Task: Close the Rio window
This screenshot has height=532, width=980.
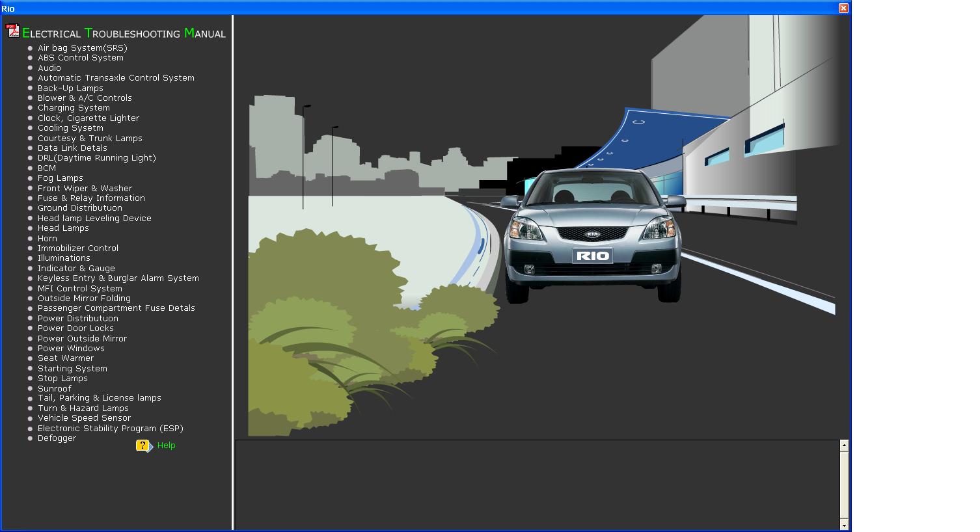Action: (x=843, y=8)
